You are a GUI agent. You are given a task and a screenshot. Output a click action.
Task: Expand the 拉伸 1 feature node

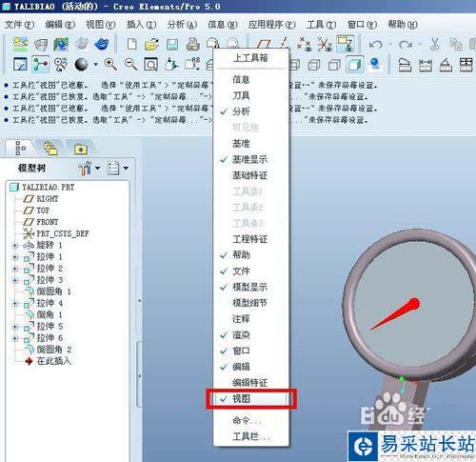(x=14, y=257)
